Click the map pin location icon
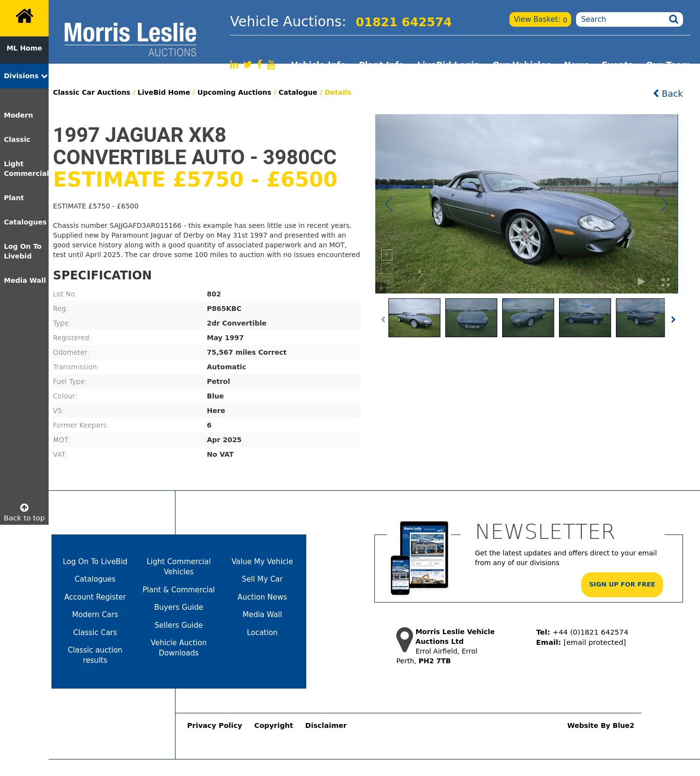The height and width of the screenshot is (776, 700). click(404, 639)
